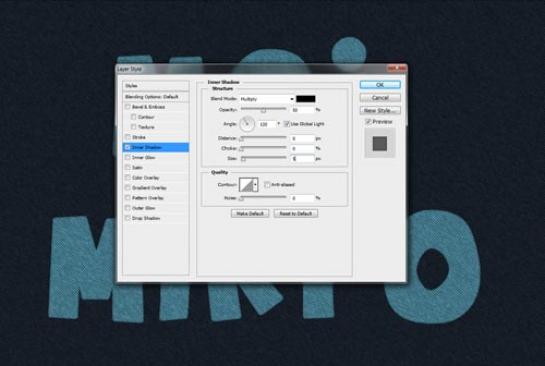The height and width of the screenshot is (366, 545).
Task: Enable the Drop Shadow checkbox
Action: [128, 218]
